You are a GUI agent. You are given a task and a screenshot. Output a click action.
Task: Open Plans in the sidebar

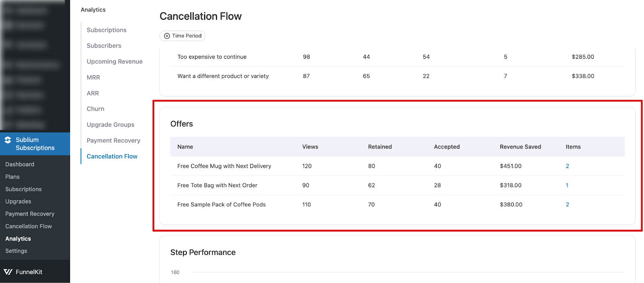pos(12,177)
